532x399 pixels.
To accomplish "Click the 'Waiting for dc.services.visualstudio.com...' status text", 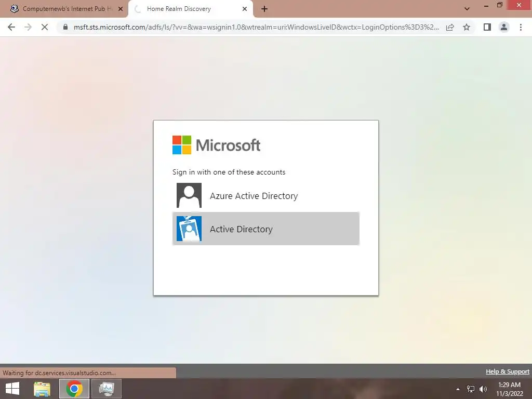I will (x=59, y=373).
